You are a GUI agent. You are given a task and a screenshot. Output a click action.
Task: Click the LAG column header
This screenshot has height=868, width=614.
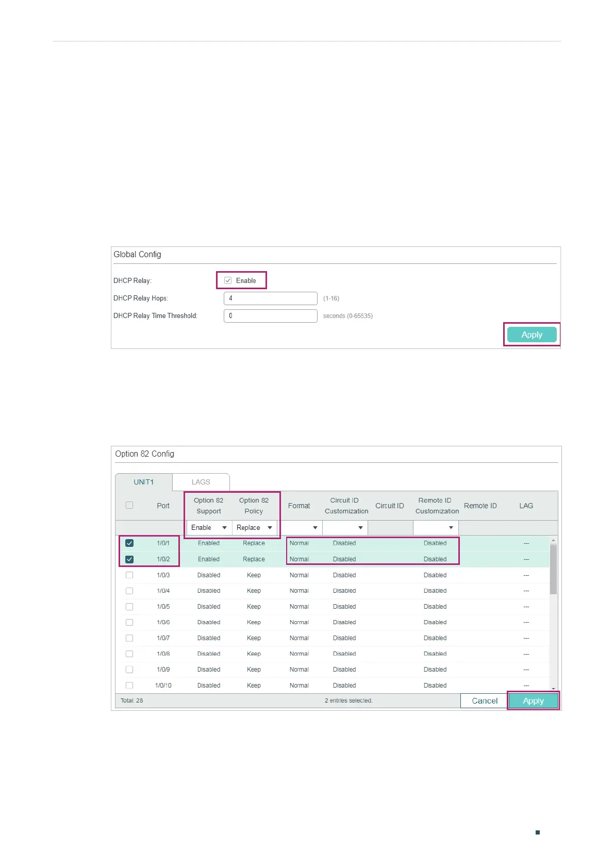point(526,506)
